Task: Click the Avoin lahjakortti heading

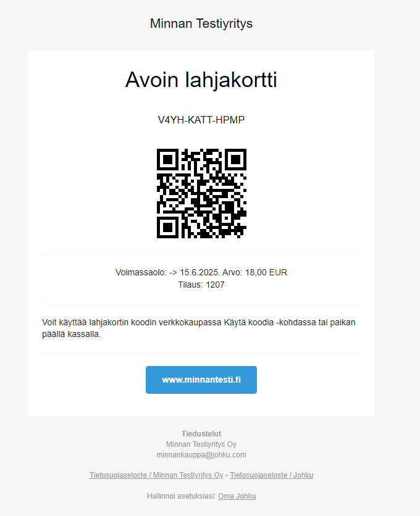Action: (201, 80)
